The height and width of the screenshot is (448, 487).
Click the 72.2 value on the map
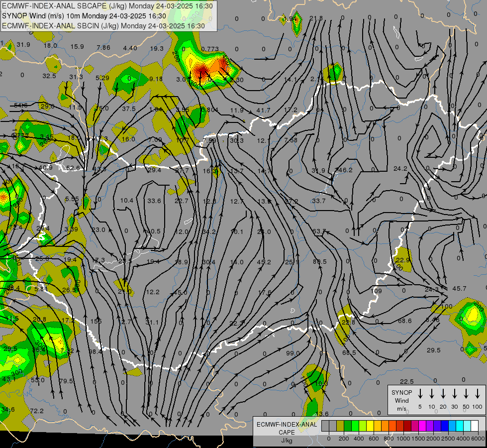click(37, 411)
